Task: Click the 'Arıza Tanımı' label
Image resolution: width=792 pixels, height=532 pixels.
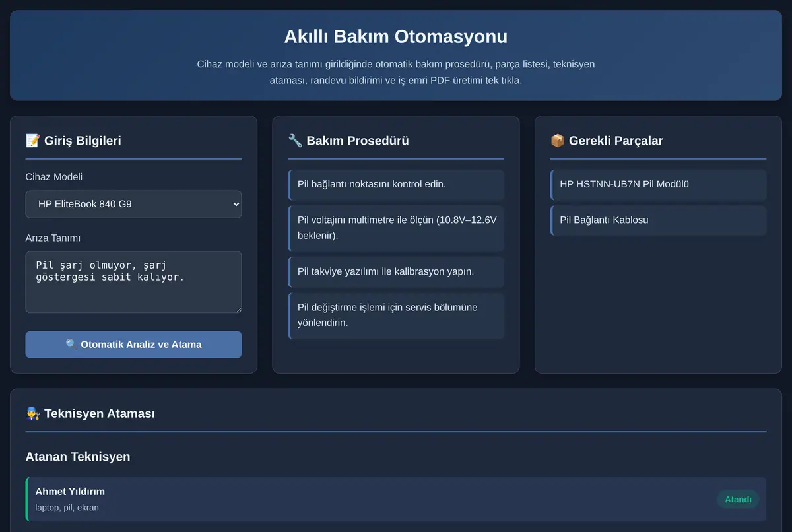Action: (53, 238)
